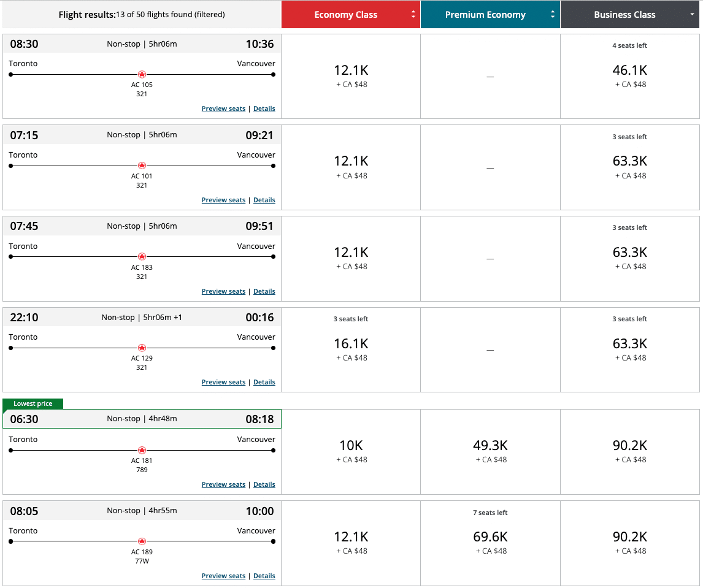703x588 pixels.
Task: Click the Air Canada logo on flight AC 181
Action: [x=142, y=450]
